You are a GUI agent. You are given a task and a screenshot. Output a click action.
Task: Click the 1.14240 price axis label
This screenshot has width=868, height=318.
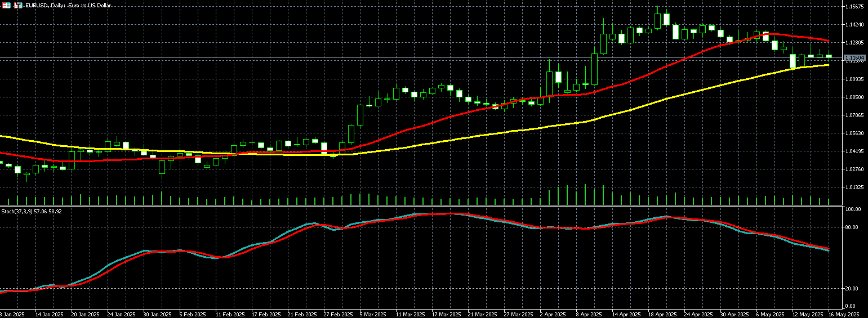[x=854, y=25]
